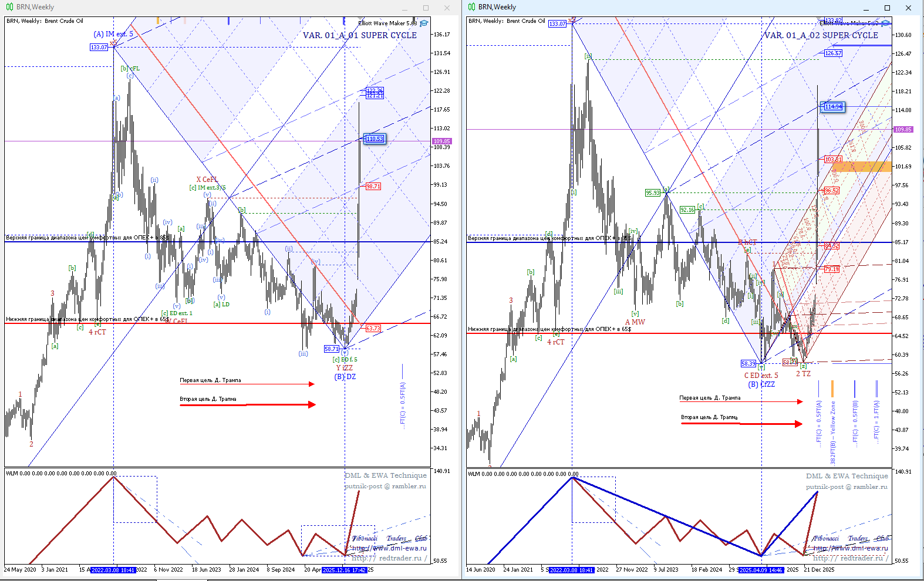924x581 pixels.
Task: Click the candlestick icon in left BRN,Weekly title bar
Action: [x=9, y=7]
